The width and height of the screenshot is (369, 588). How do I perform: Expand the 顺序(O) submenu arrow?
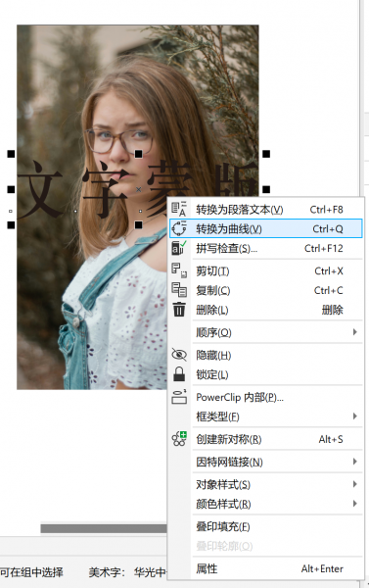coord(354,332)
